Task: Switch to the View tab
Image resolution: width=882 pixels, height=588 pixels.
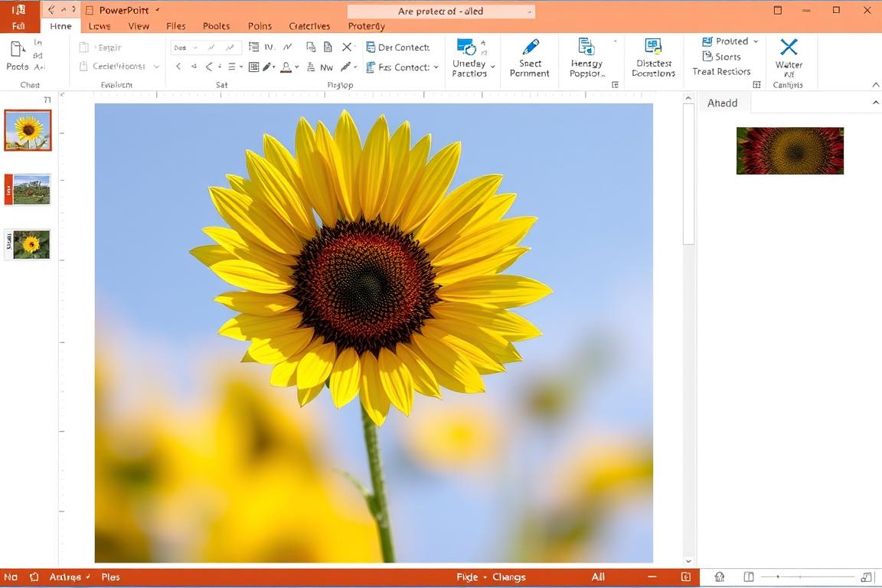Action: point(139,26)
